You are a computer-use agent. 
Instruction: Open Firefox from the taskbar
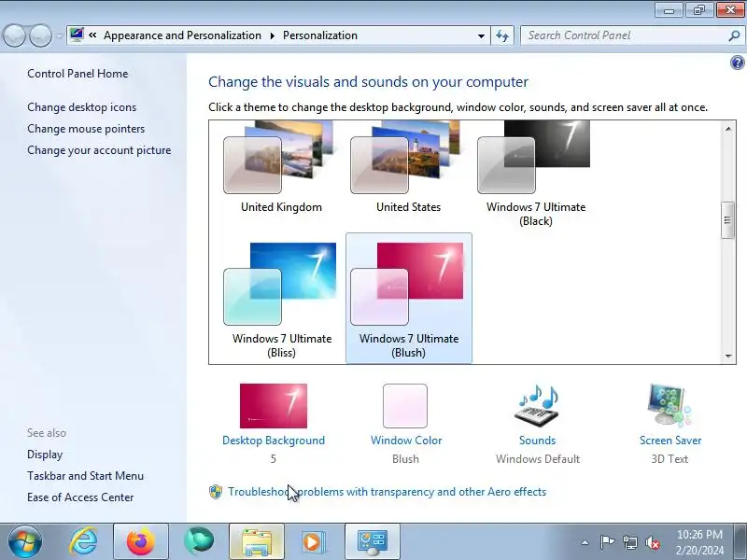pos(141,542)
